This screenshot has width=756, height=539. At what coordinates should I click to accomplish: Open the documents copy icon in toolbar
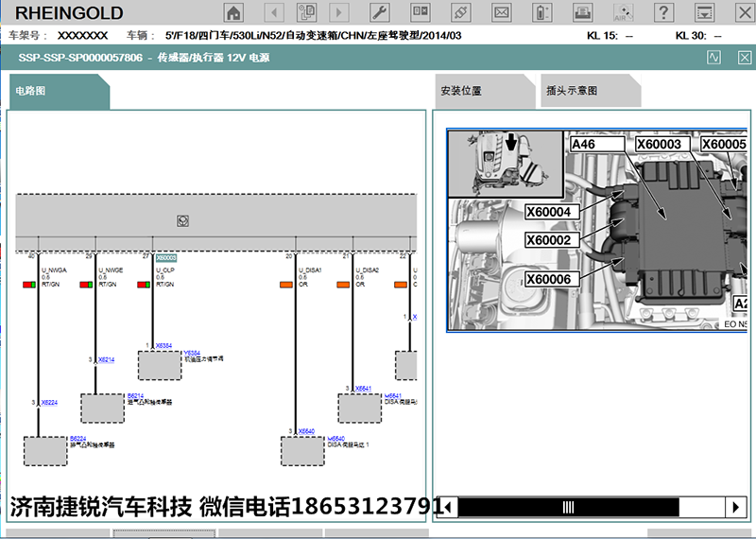306,12
